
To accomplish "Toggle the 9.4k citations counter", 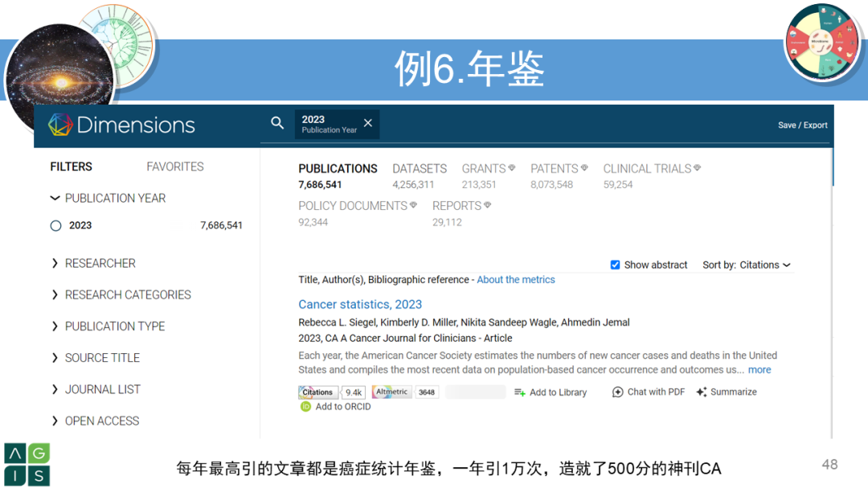I will pyautogui.click(x=354, y=392).
